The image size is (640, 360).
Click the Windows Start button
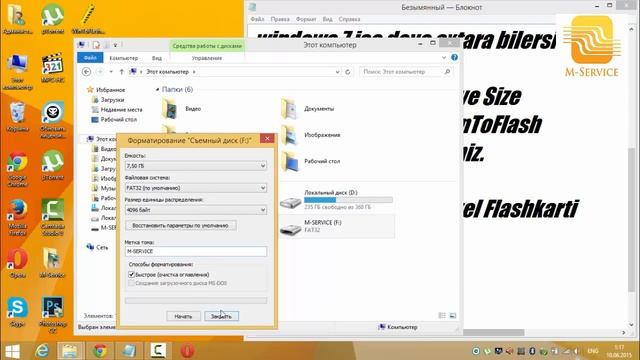click(x=12, y=351)
